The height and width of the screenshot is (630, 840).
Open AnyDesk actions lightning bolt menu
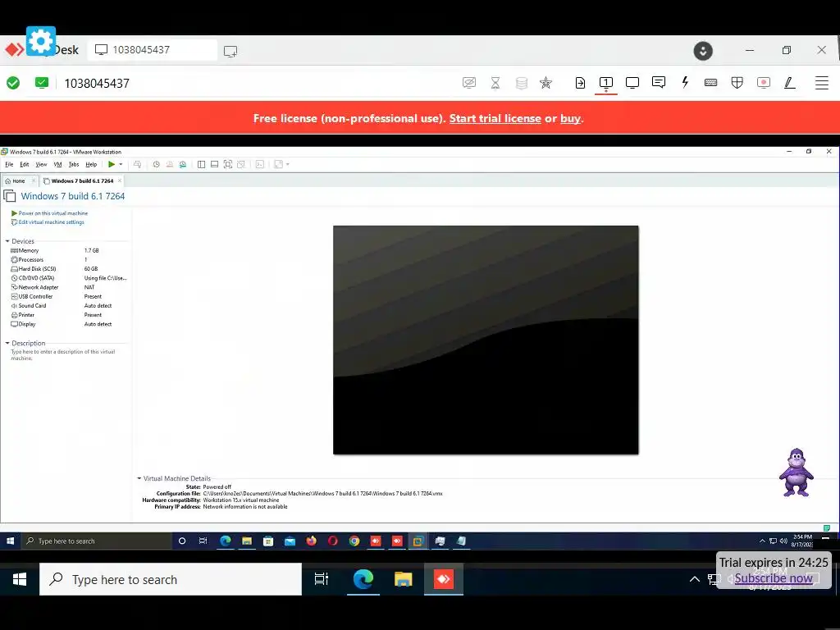click(685, 83)
